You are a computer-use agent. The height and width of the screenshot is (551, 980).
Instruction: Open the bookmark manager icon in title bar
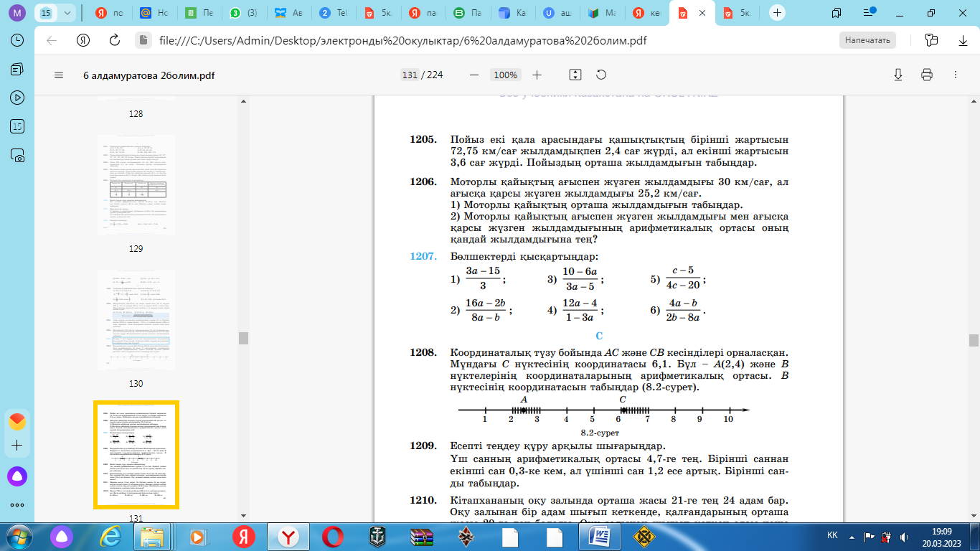[x=837, y=12]
